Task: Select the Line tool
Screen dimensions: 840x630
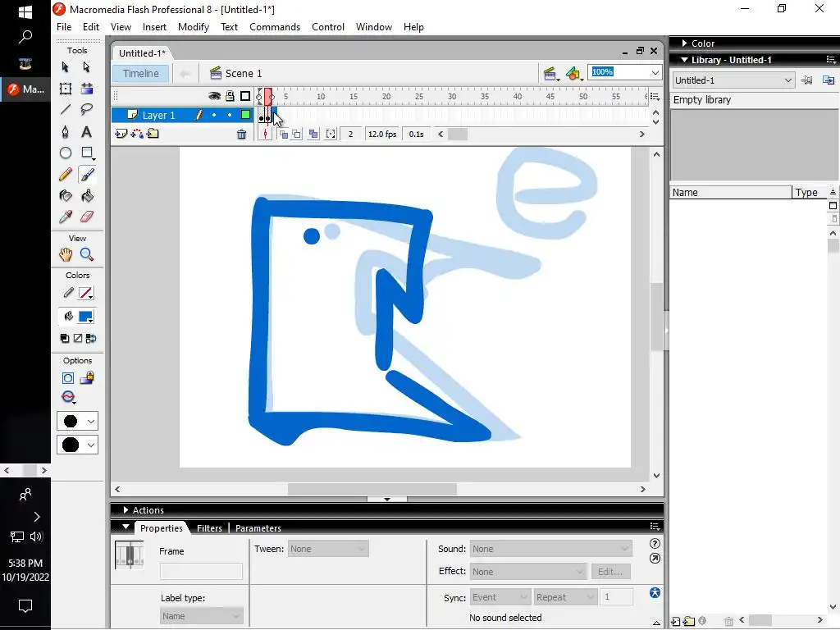Action: click(x=66, y=110)
